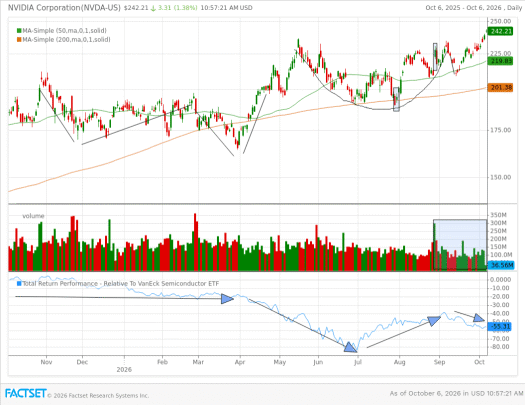
Task: Click the $242.21 current price in header
Action: coord(136,8)
